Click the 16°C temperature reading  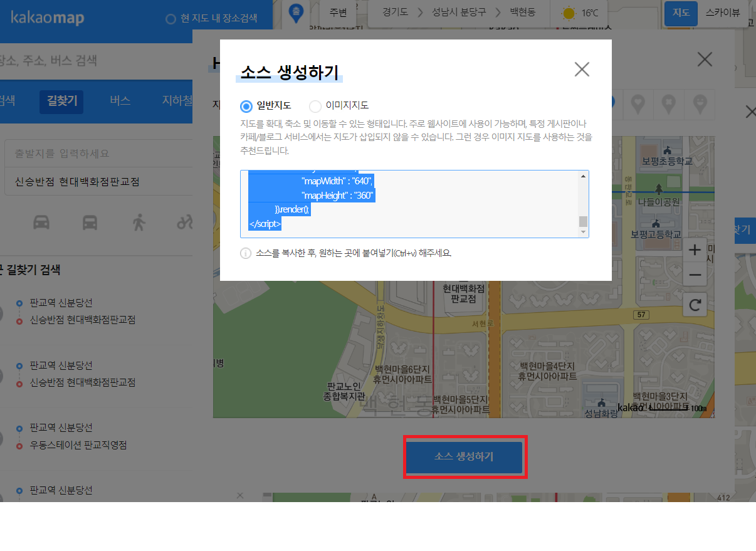tap(590, 13)
